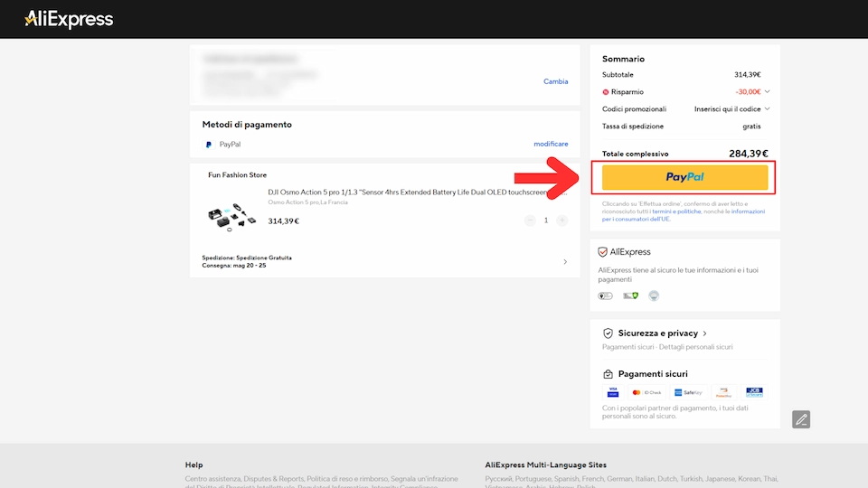
Task: Click the AliExpress Multi-Language Sites footer heading
Action: pos(546,465)
